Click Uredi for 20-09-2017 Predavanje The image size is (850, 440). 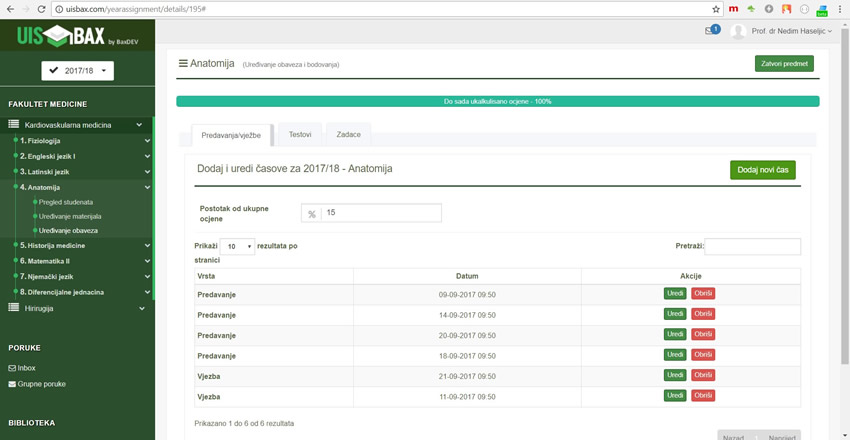click(675, 334)
